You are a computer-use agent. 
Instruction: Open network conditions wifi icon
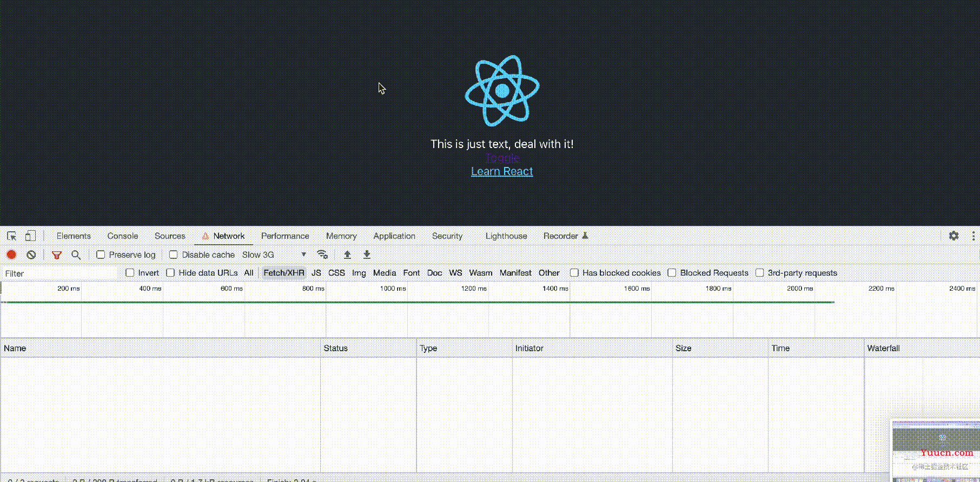tap(322, 255)
